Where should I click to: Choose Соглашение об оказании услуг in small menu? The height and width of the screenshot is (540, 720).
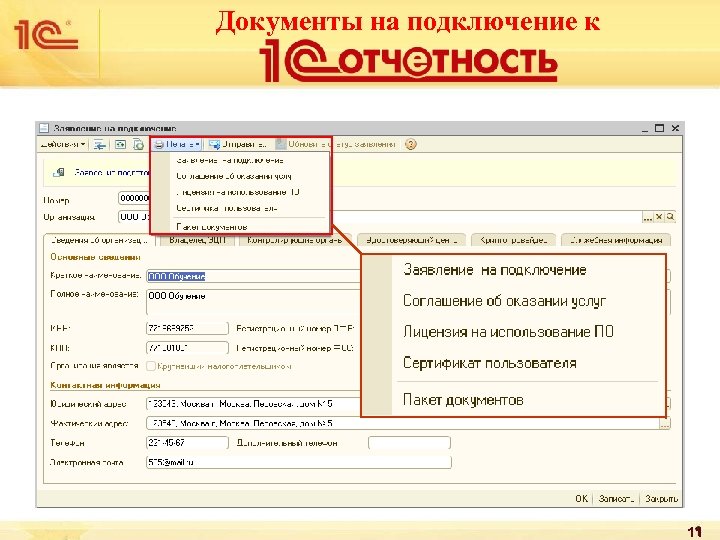coord(234,176)
